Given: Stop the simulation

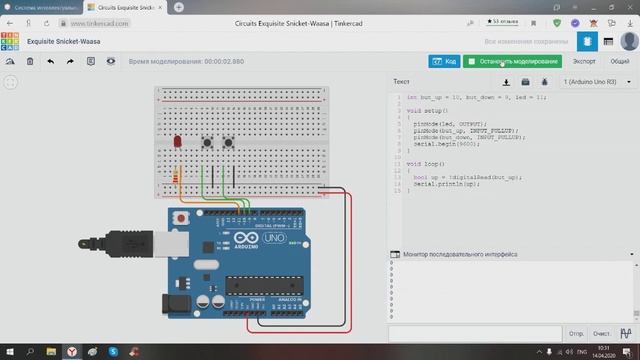Looking at the screenshot, I should pyautogui.click(x=512, y=61).
